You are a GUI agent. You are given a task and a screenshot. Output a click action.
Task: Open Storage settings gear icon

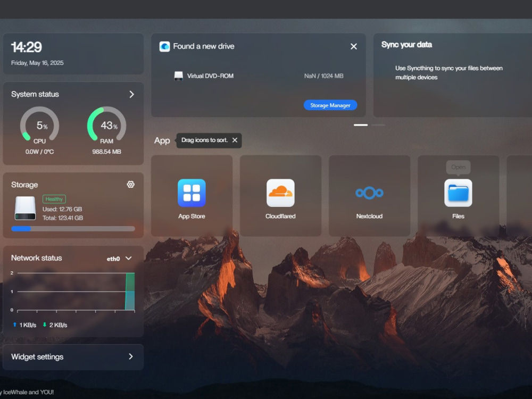[x=131, y=184]
